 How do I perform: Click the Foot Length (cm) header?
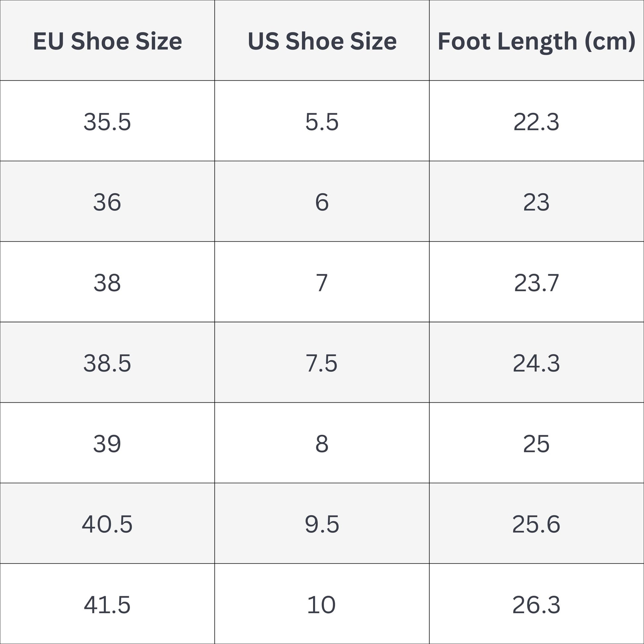point(536,41)
